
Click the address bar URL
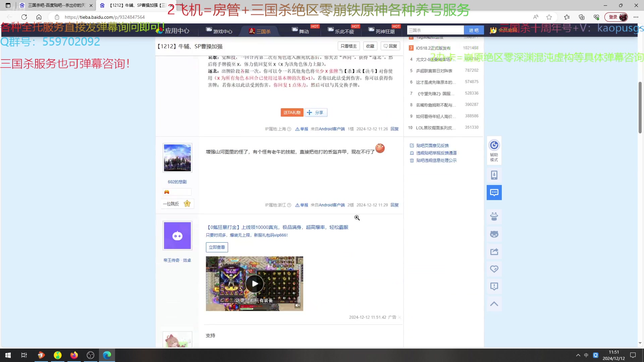tap(104, 17)
